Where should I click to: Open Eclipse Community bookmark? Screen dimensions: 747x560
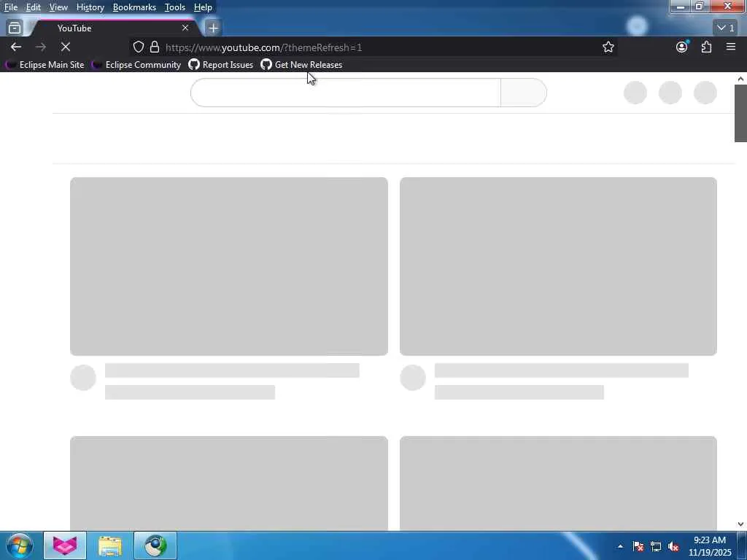click(x=137, y=65)
